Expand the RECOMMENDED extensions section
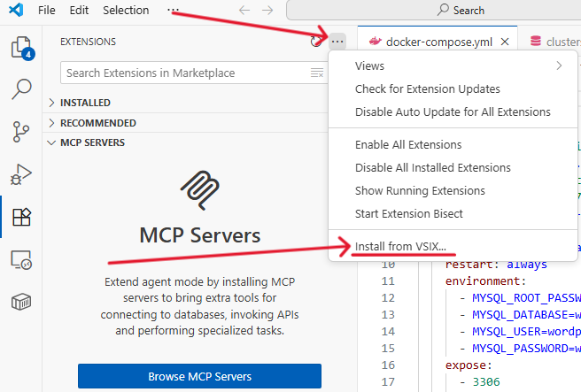581x392 pixels. tap(97, 123)
